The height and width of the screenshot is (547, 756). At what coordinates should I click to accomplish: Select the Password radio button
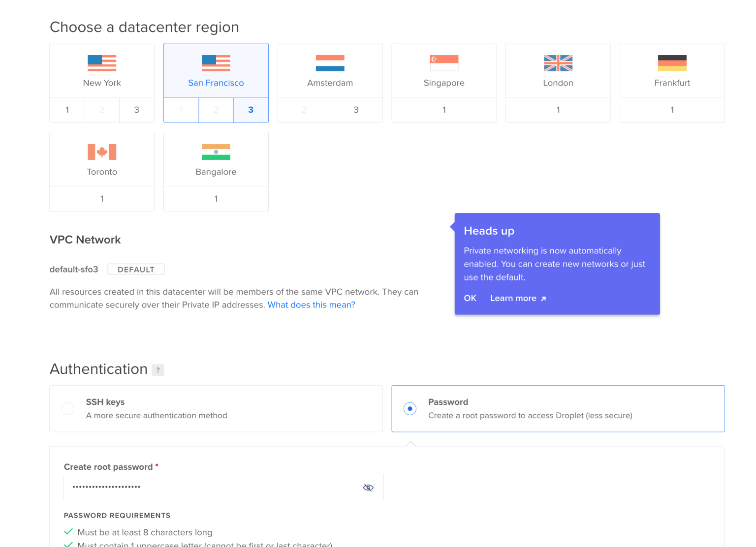pos(410,409)
